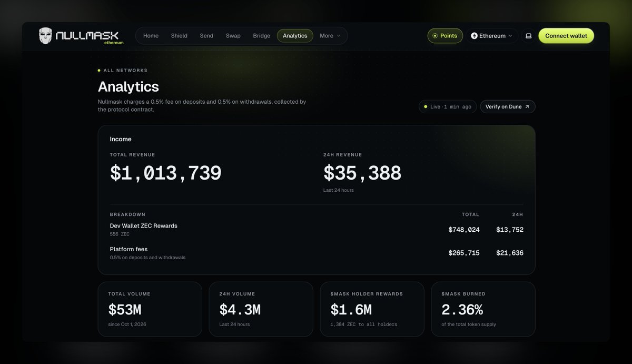Click $MASK Holder Rewards $1.6M value
632x364 pixels.
click(x=351, y=310)
